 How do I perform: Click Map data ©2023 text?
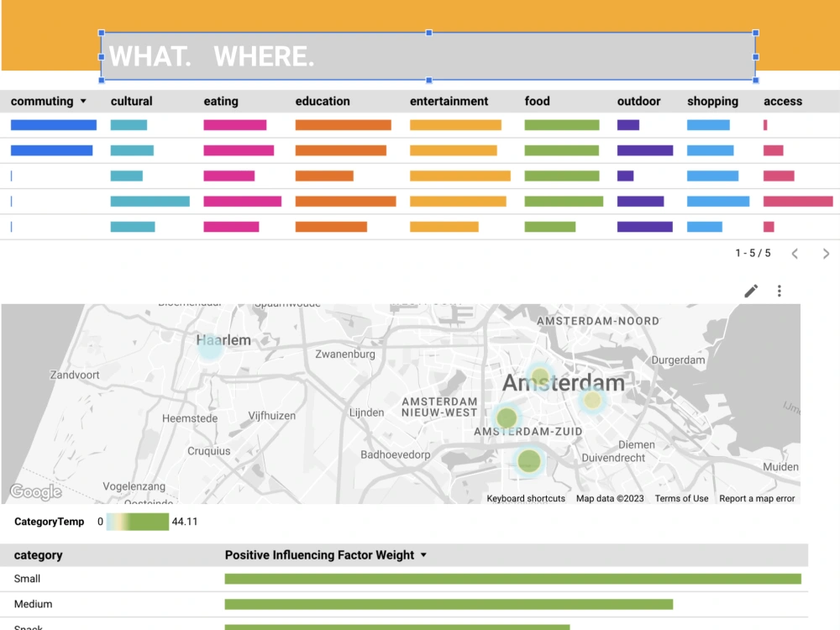[610, 498]
